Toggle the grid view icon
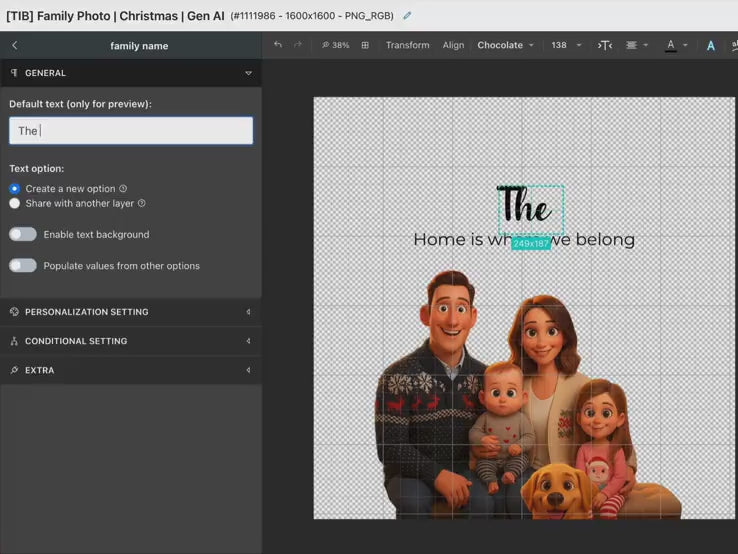Viewport: 738px width, 554px height. tap(365, 45)
